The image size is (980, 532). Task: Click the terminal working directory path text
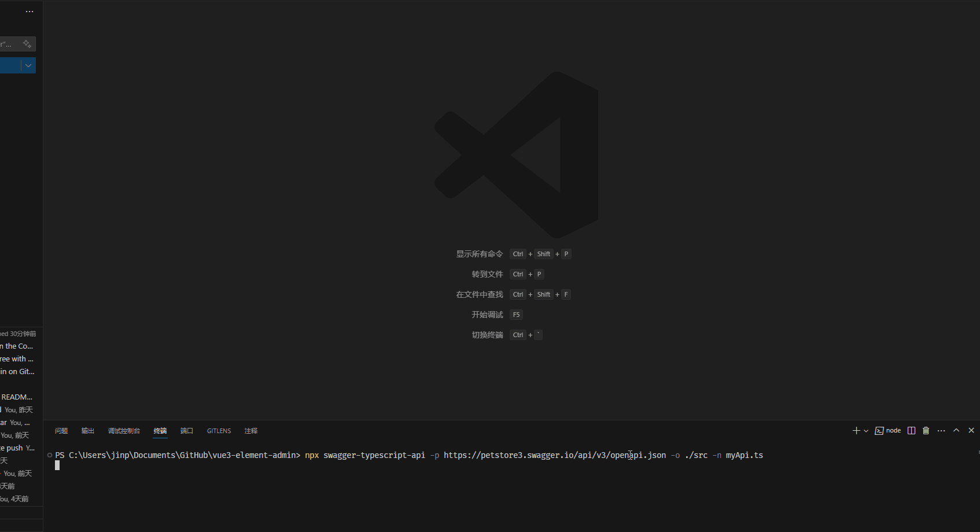(182, 456)
